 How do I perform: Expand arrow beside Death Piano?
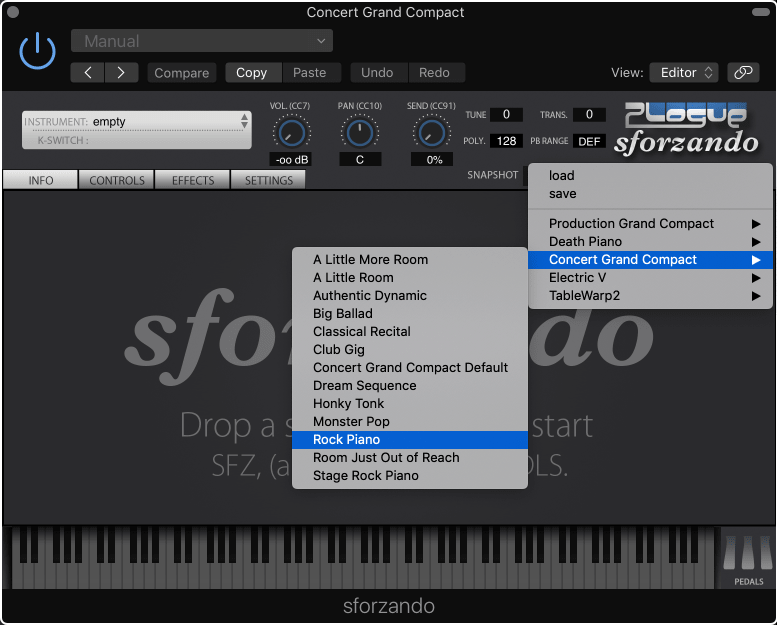[756, 241]
